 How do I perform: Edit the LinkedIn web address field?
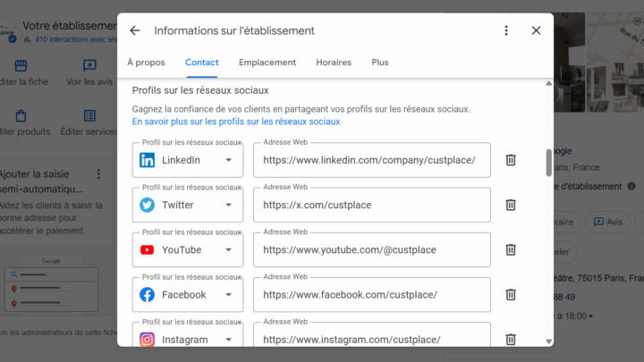372,160
